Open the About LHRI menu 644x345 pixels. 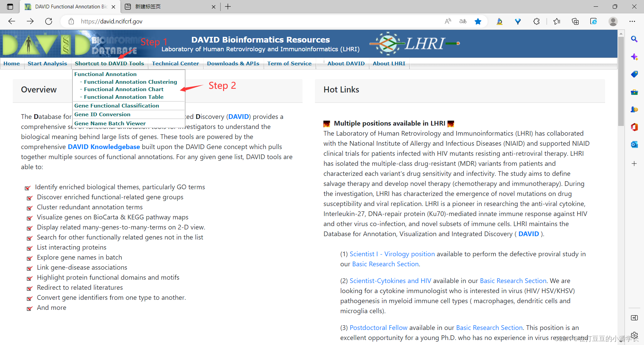[389, 63]
